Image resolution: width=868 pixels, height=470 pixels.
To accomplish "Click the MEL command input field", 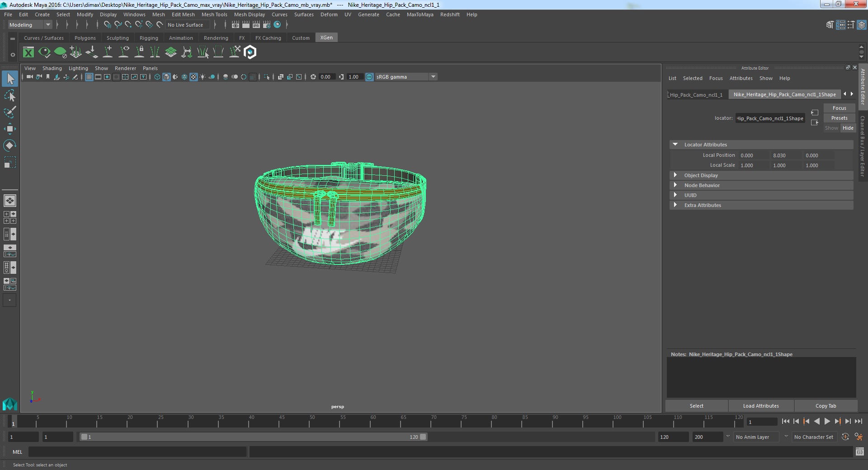I will pos(137,452).
